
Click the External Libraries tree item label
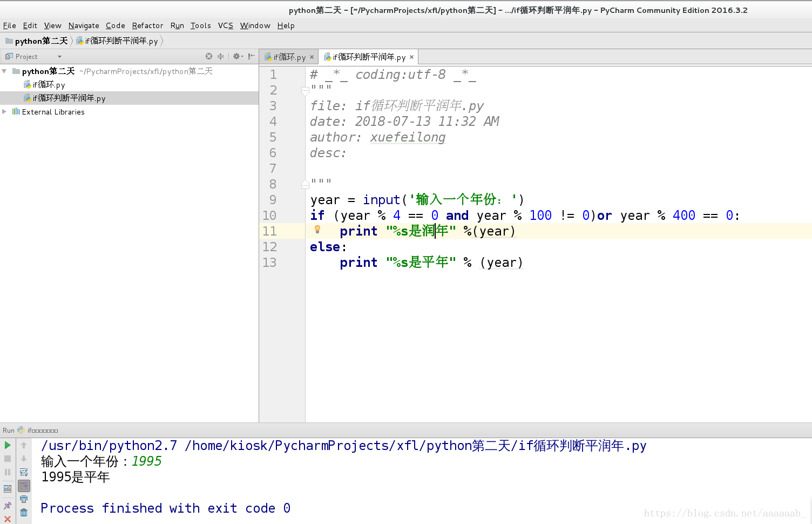click(53, 112)
